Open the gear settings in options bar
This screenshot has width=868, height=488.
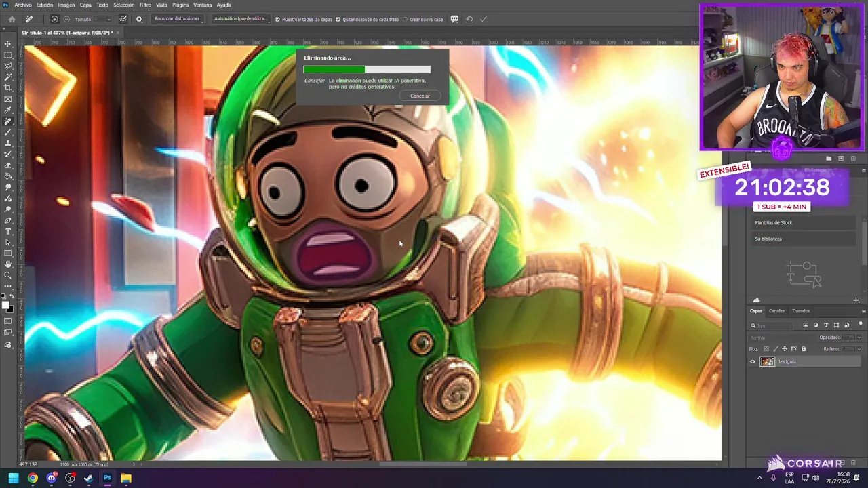pos(139,19)
